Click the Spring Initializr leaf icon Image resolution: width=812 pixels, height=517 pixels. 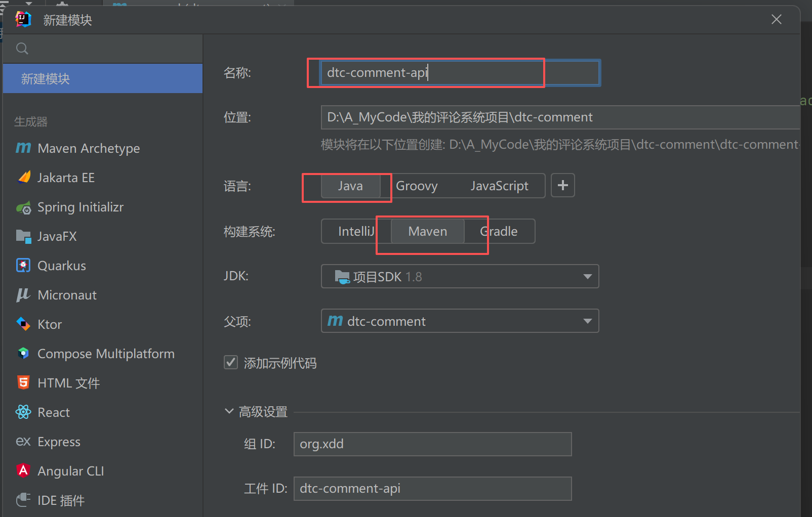(23, 207)
